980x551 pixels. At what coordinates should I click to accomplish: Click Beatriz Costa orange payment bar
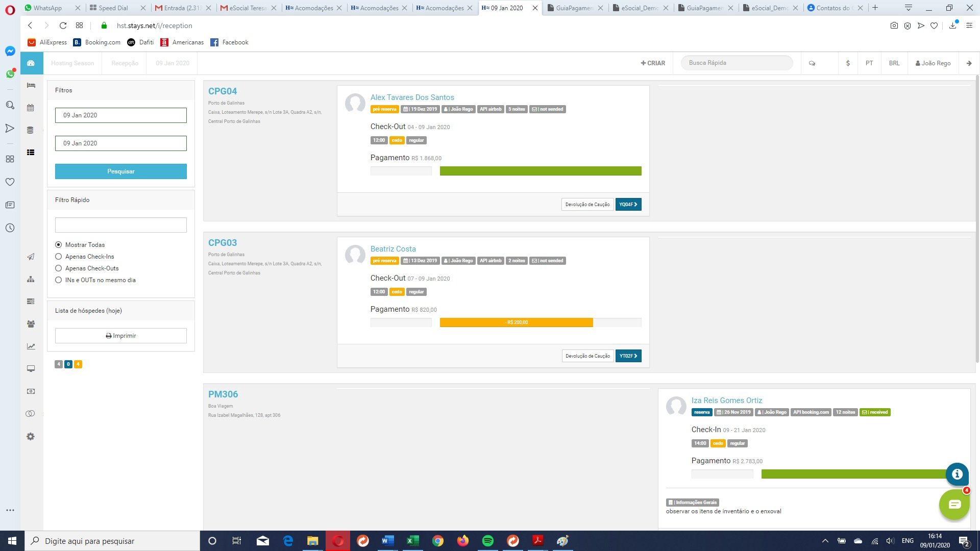coord(517,322)
